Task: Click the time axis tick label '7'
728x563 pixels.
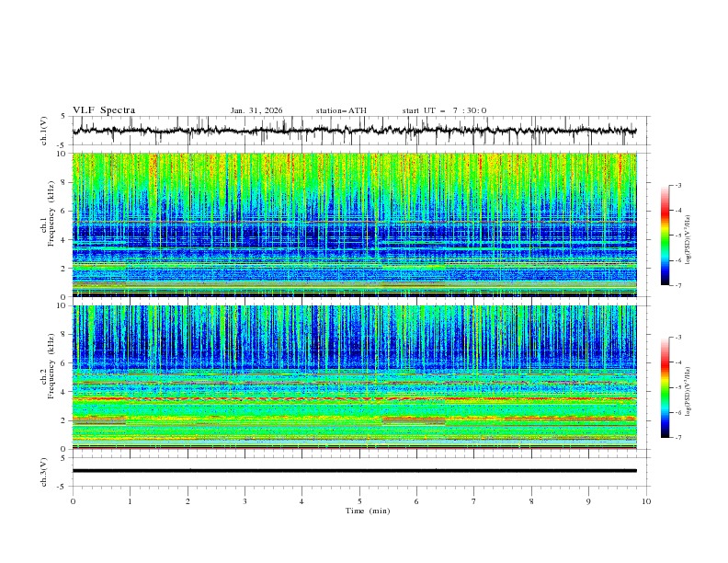Action: [x=474, y=501]
